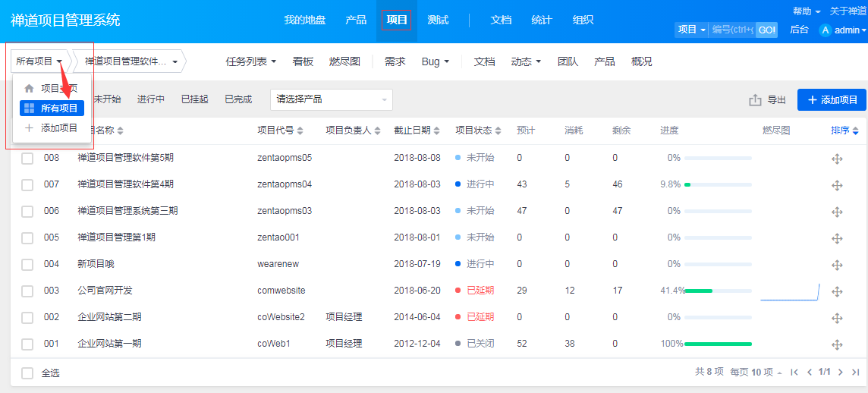Check the box for project 007

coord(27,184)
